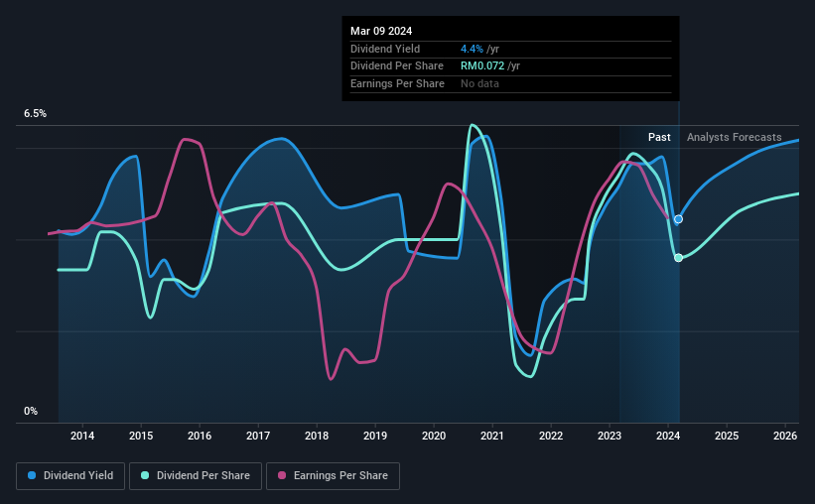Click the 2021 x-axis year label
Screen dimensions: 815x504
492,436
